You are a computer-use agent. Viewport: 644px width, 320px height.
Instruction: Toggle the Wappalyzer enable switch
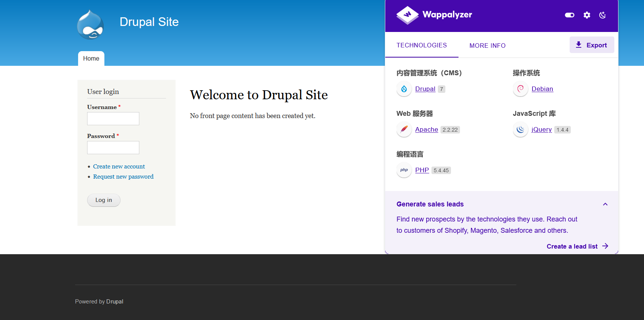[x=570, y=15]
